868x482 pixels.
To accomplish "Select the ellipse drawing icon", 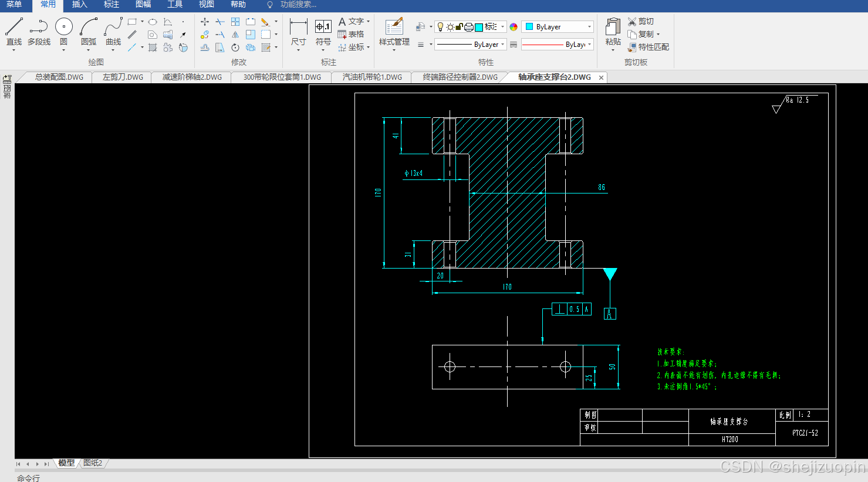I will pos(153,22).
